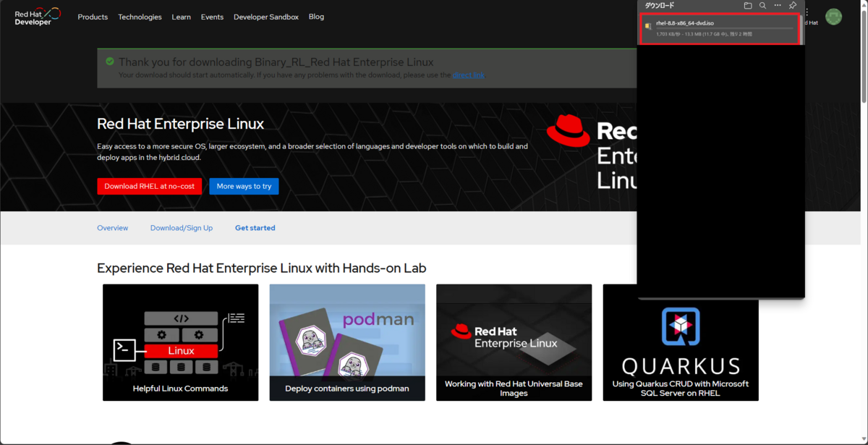
Task: Click the Red Hat Enterprise Linux heading
Action: (180, 124)
